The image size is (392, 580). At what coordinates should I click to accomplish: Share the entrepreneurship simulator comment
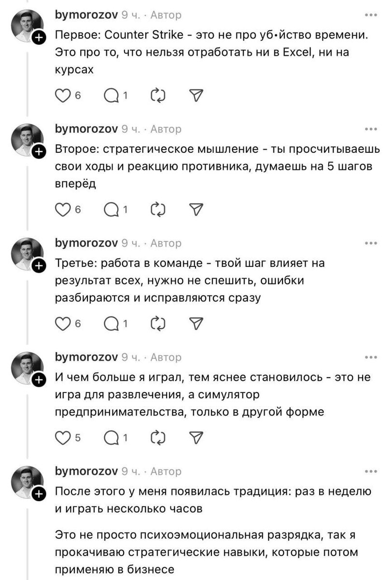(x=196, y=437)
